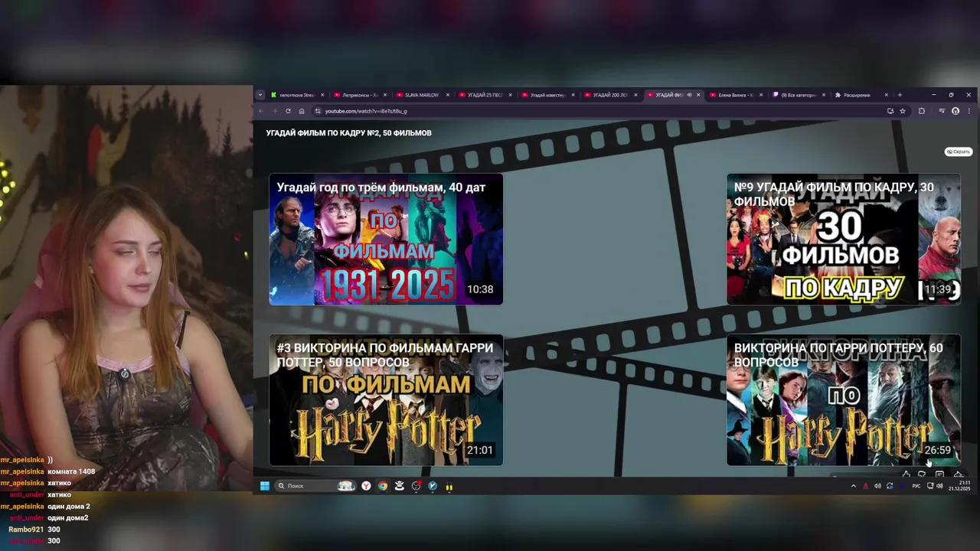Open the Chrome three-dot menu
This screenshot has height=551, width=980.
(969, 111)
